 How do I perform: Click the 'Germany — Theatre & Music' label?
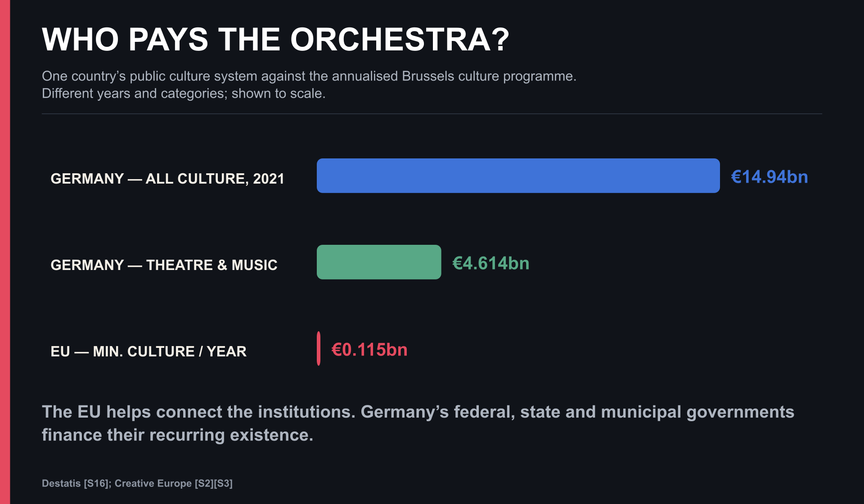pos(164,265)
